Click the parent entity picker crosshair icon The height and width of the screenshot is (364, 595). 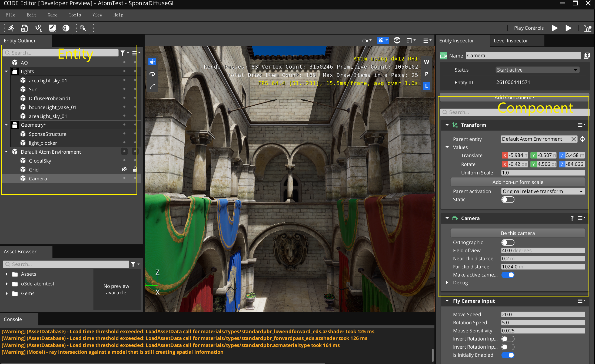(583, 139)
